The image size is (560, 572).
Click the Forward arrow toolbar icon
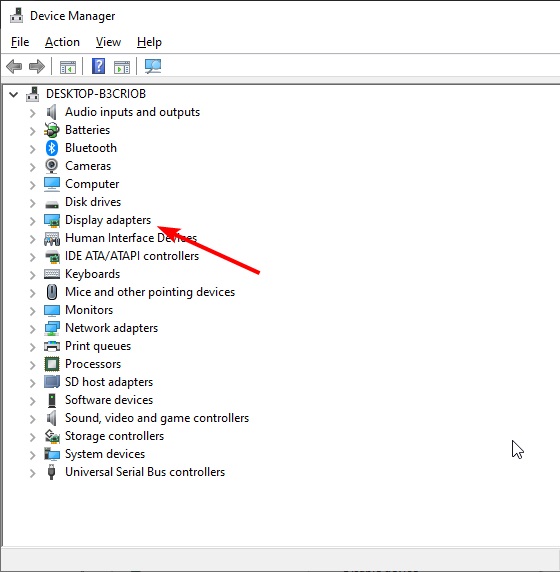[x=37, y=67]
